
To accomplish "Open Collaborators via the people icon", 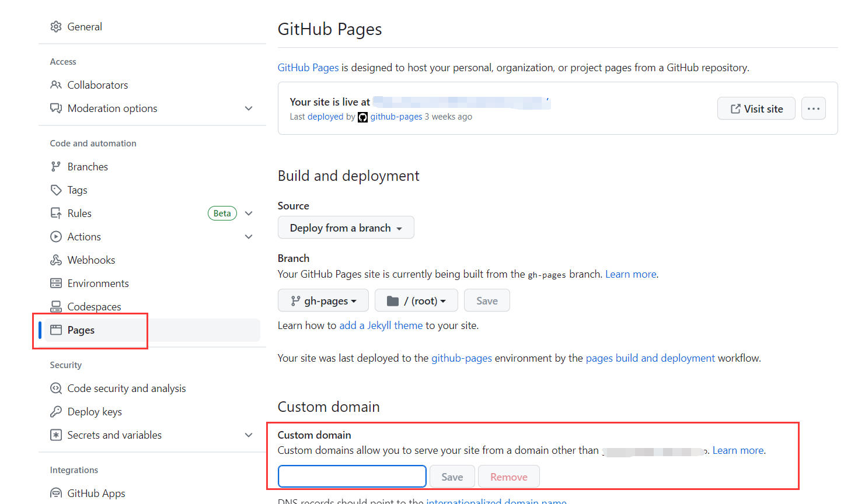I will tap(56, 85).
